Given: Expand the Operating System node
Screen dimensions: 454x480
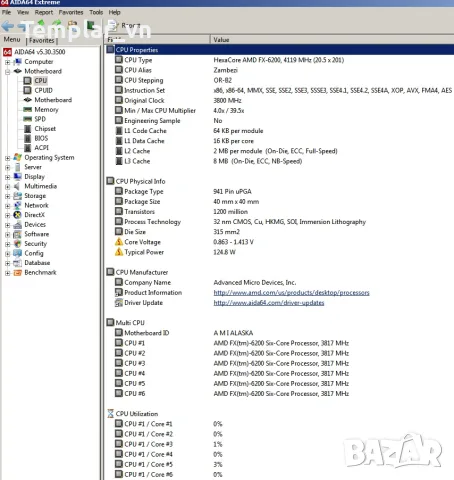Looking at the screenshot, I should 7,158.
